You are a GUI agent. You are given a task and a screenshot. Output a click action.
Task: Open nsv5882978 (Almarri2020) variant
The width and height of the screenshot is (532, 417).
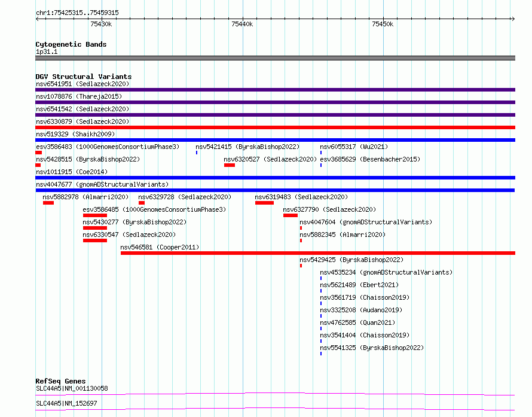pyautogui.click(x=85, y=197)
